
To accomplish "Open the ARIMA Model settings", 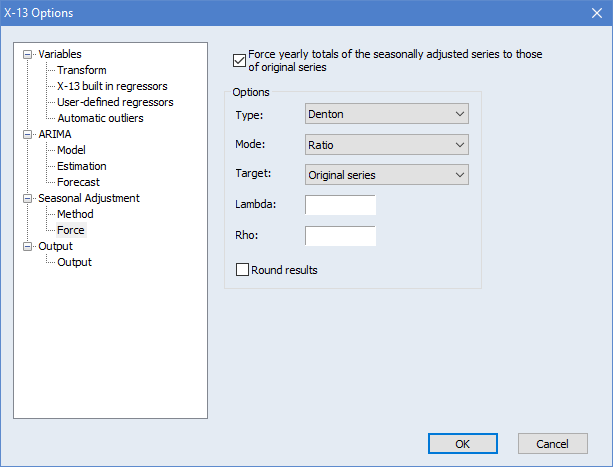I will point(73,150).
